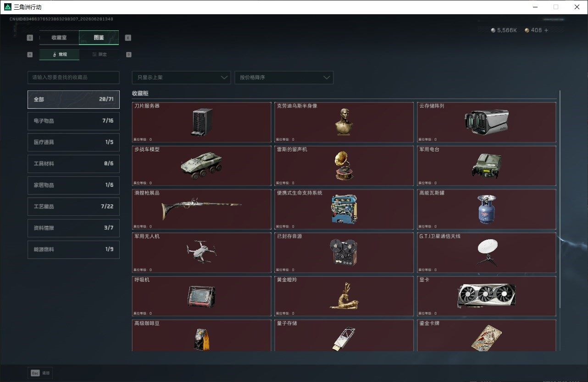Choose the 军用无人机 drone icon
This screenshot has width=588, height=382.
[x=201, y=252]
